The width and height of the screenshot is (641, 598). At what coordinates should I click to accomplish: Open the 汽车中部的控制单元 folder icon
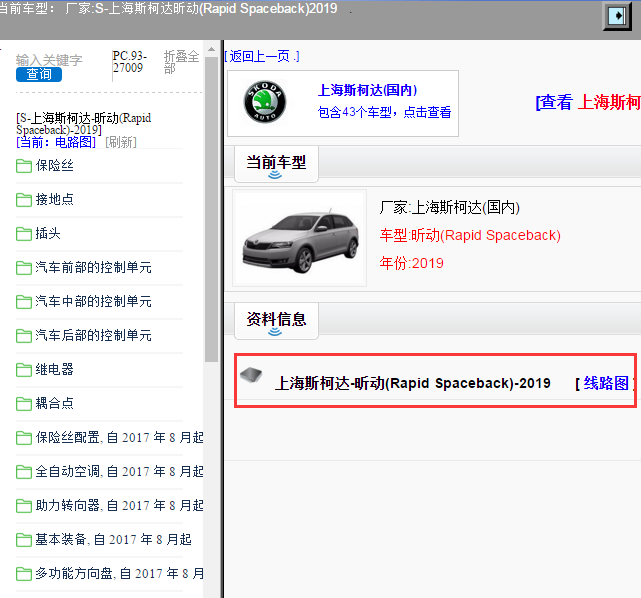24,302
